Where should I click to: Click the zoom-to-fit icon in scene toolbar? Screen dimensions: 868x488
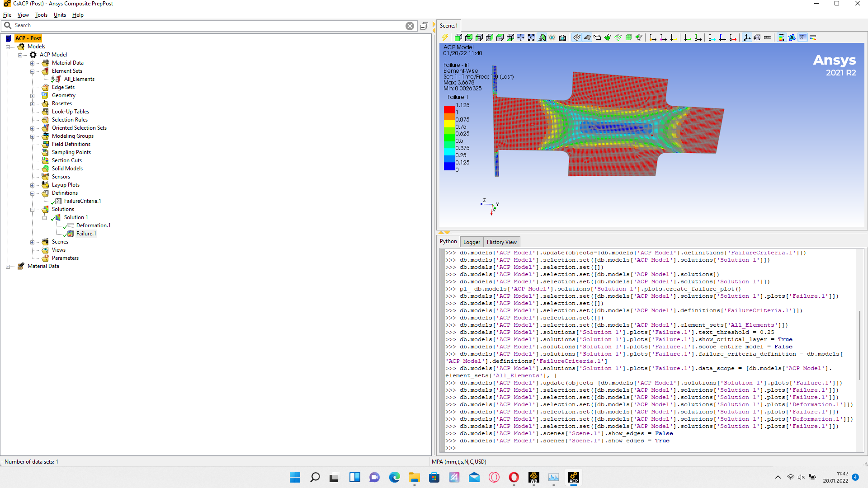pos(531,38)
